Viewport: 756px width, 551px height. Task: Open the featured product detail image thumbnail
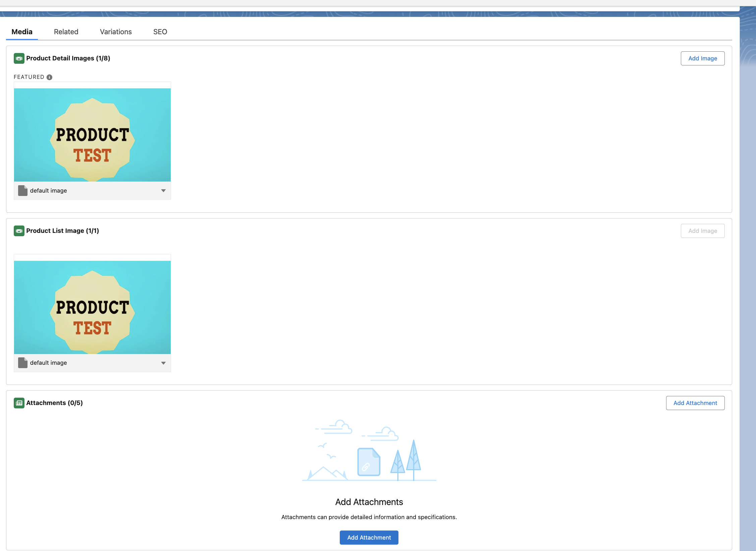coord(92,135)
